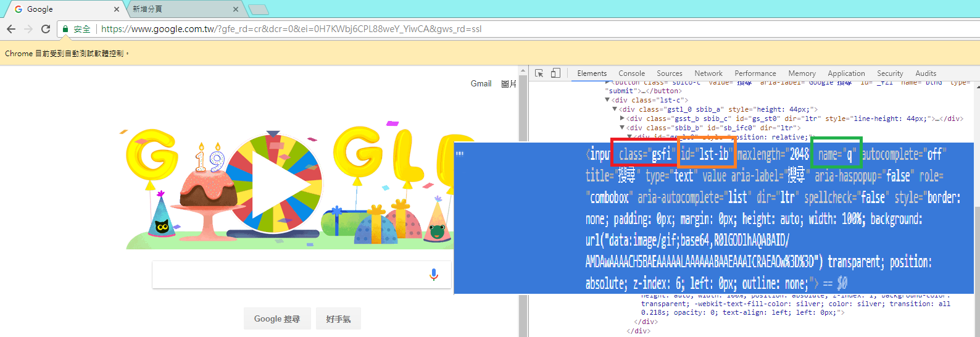Select the "submit">…</button> line in Elements
Screen dimensions: 980x337
click(x=643, y=91)
